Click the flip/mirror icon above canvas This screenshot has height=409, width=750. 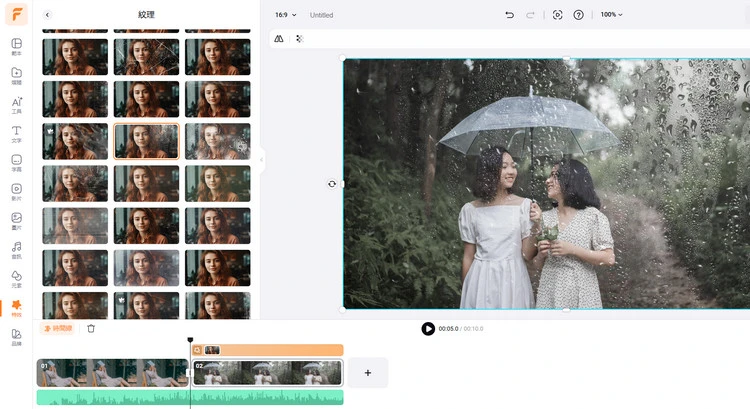tap(279, 39)
